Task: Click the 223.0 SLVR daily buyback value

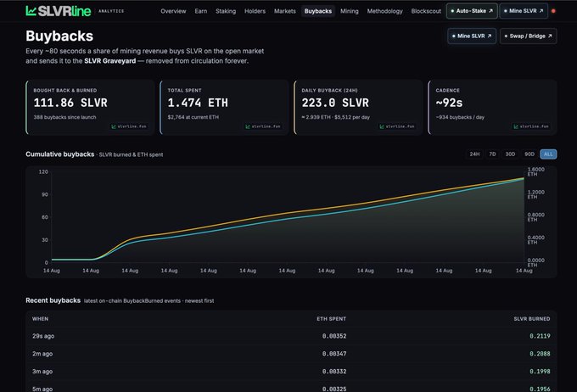Action: point(335,103)
